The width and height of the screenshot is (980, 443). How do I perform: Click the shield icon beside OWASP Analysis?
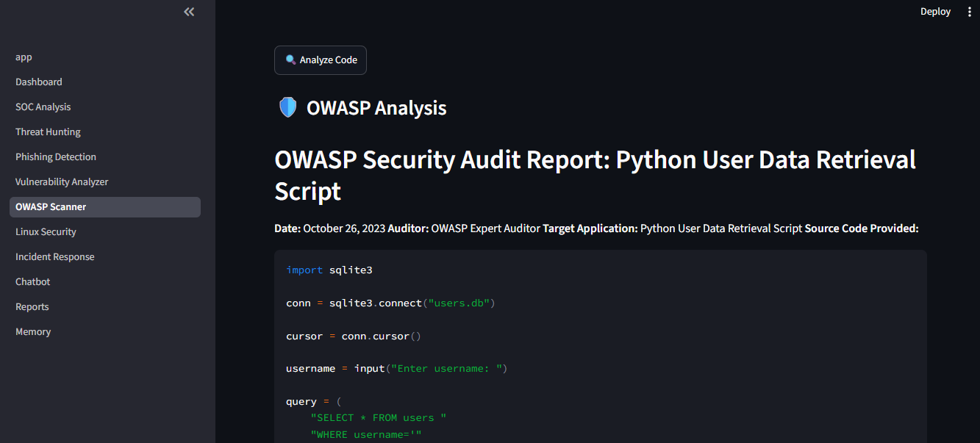pos(287,108)
